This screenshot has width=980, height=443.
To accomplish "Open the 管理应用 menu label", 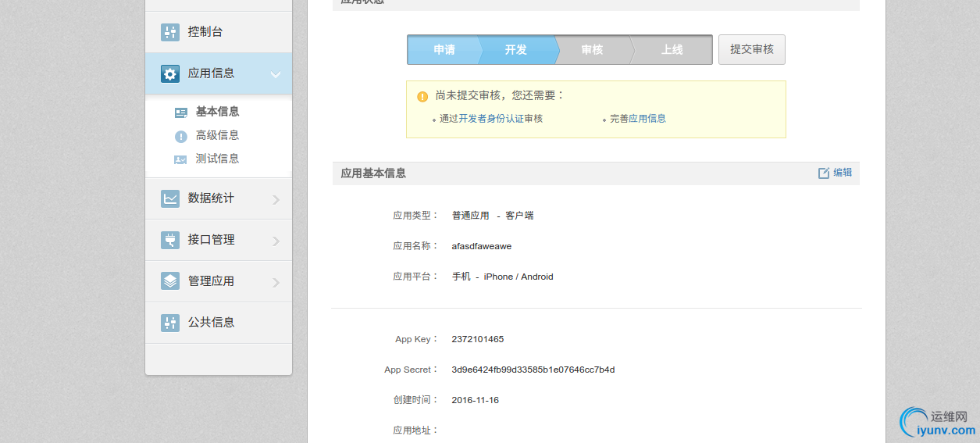I will click(x=211, y=281).
